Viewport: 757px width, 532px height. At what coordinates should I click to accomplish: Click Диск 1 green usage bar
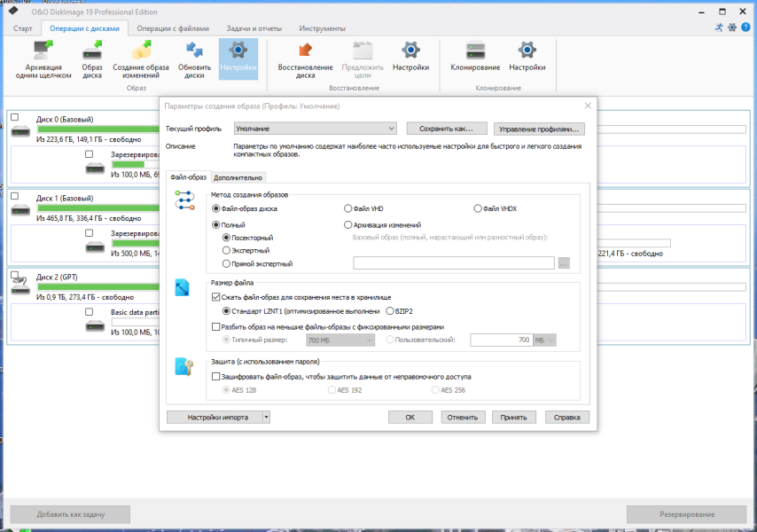point(98,208)
